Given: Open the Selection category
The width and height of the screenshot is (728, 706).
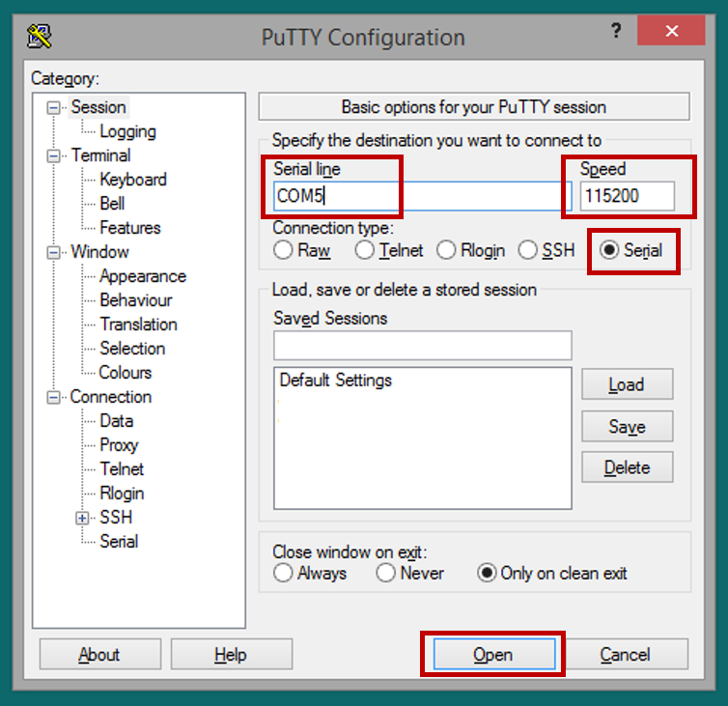Looking at the screenshot, I should (132, 349).
